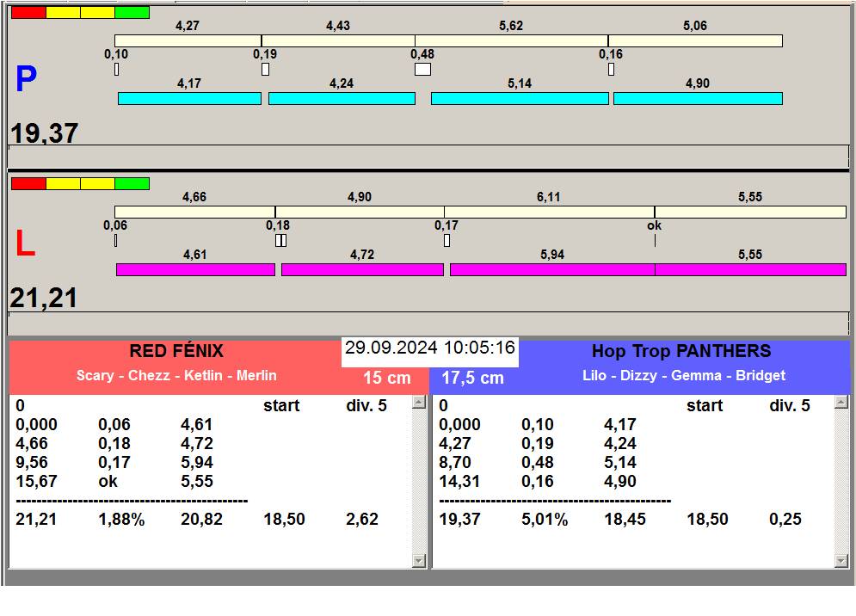The image size is (856, 616).
Task: Click the 0,48 changeover marker in lane P
Action: (x=422, y=69)
